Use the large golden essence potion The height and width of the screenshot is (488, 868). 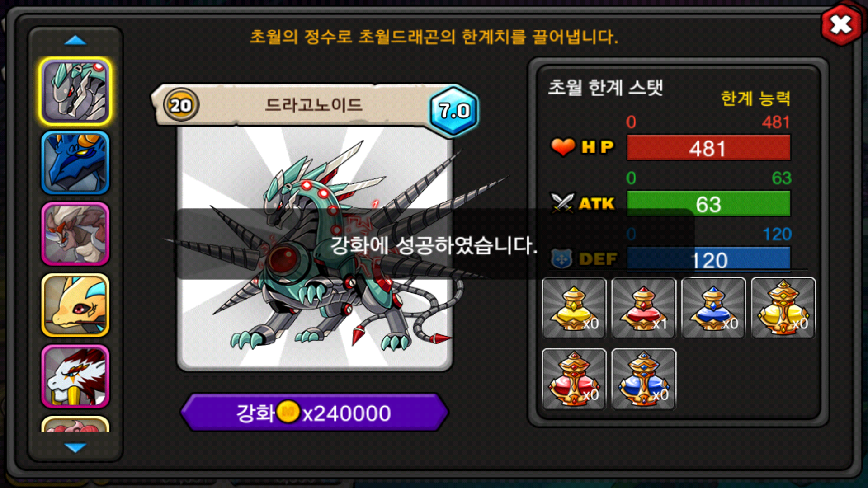coord(783,308)
